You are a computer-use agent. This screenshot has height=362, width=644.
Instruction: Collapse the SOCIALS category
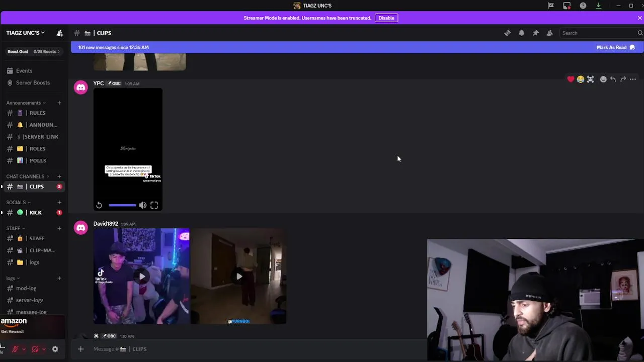(x=18, y=203)
